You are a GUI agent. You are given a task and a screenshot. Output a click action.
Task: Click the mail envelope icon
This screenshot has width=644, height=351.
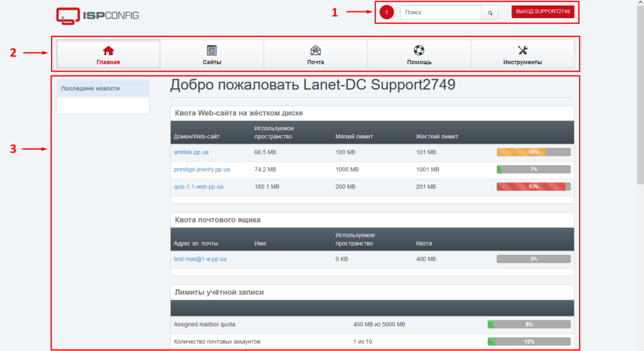click(315, 50)
